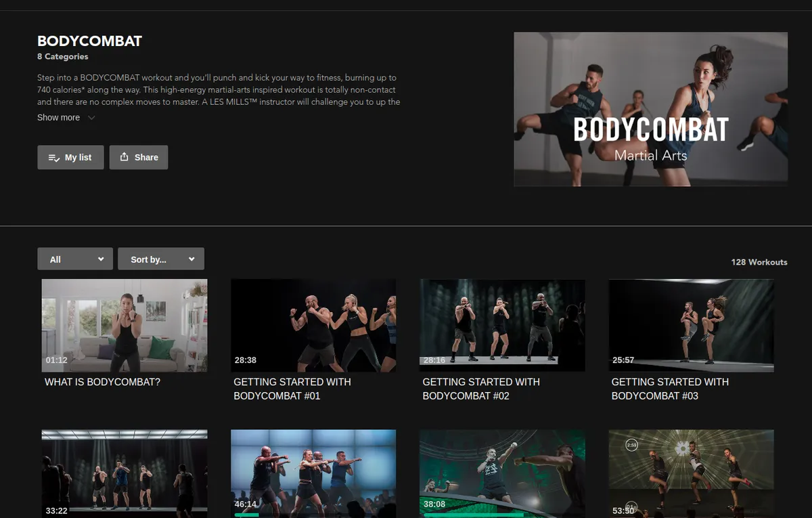Open Getting Started #03 thumbnail showing 25:57

[x=691, y=325]
